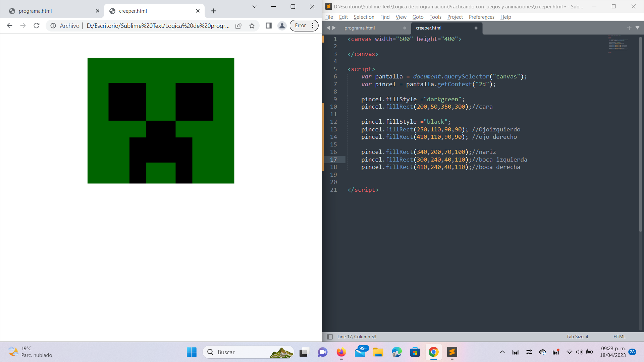Close the creeper.html Chrome tab
Image resolution: width=644 pixels, height=362 pixels.
pyautogui.click(x=198, y=11)
